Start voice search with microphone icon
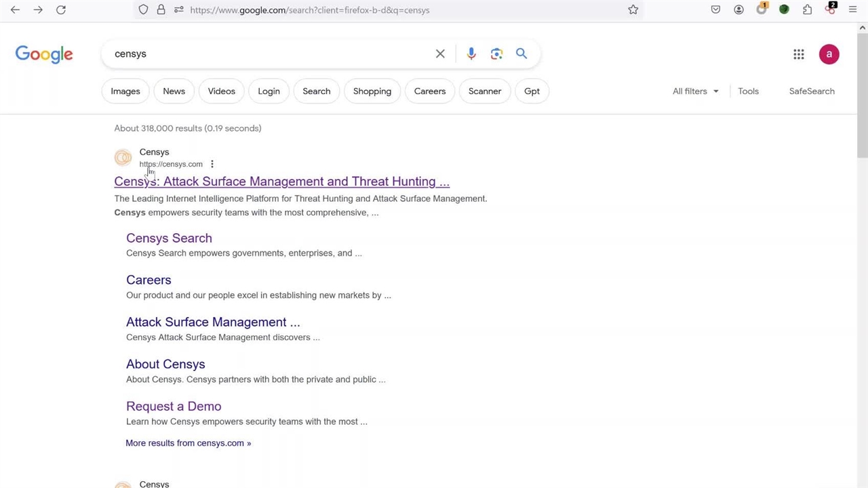The width and height of the screenshot is (868, 488). point(471,54)
